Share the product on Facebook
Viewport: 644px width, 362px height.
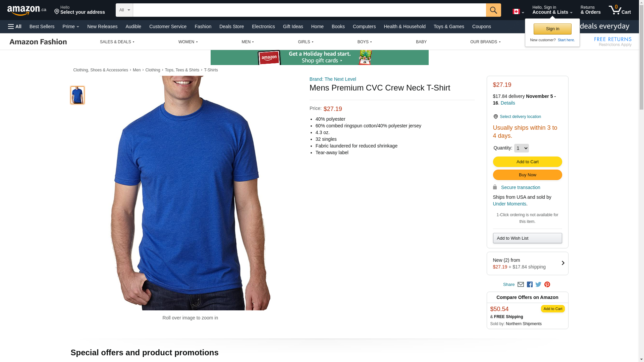(x=530, y=285)
